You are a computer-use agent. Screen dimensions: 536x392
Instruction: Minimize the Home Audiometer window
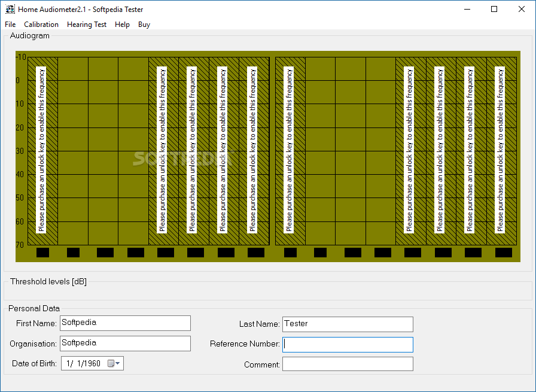467,9
